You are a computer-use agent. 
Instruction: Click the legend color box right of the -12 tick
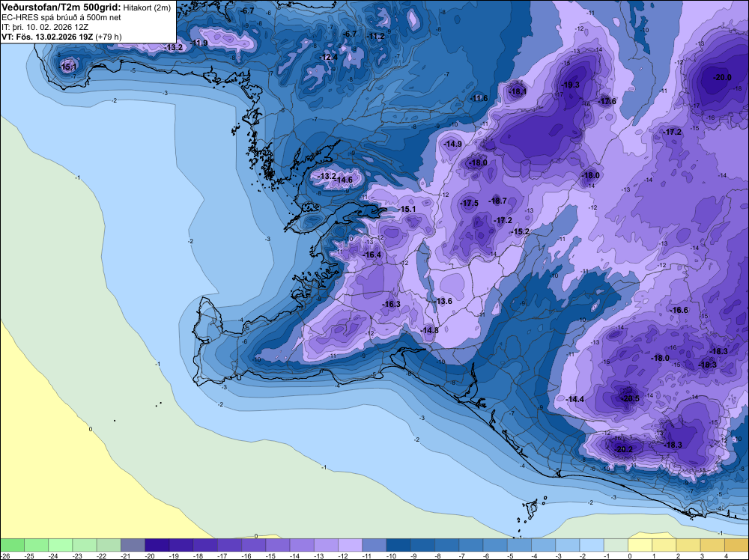(350, 545)
